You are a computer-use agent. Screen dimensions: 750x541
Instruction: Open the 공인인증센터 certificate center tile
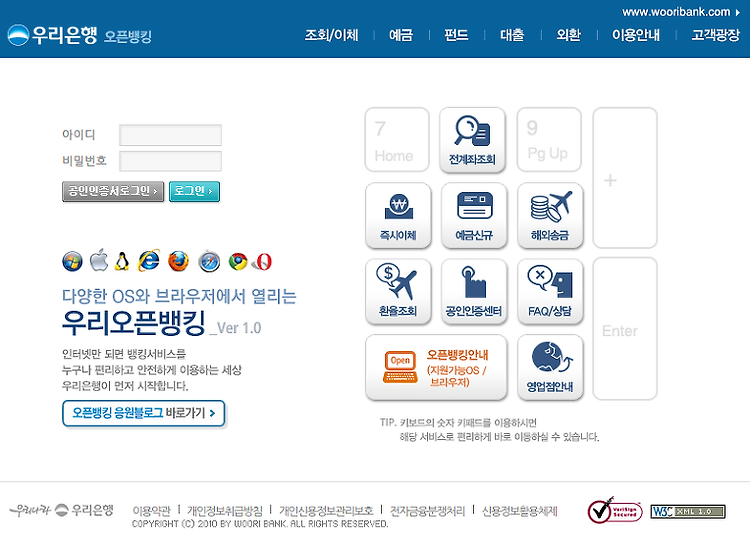(x=474, y=292)
